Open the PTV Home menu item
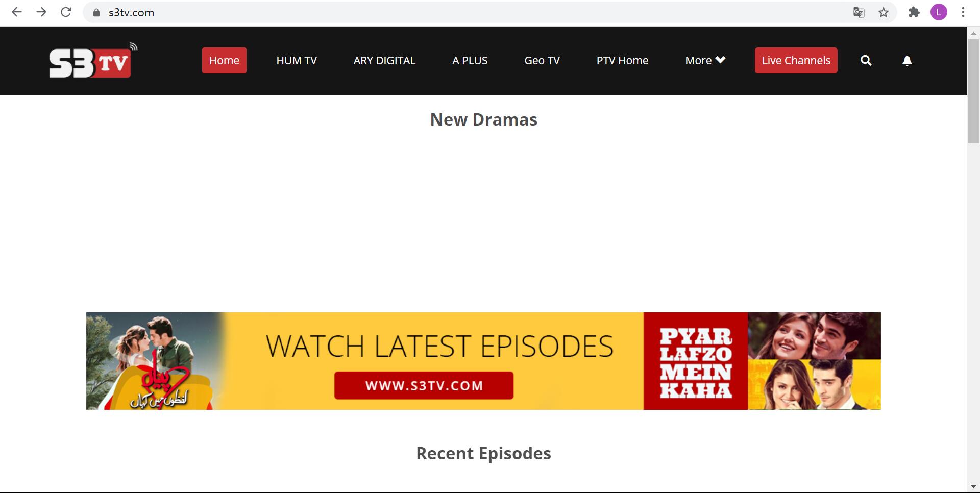Image resolution: width=980 pixels, height=493 pixels. [x=623, y=61]
